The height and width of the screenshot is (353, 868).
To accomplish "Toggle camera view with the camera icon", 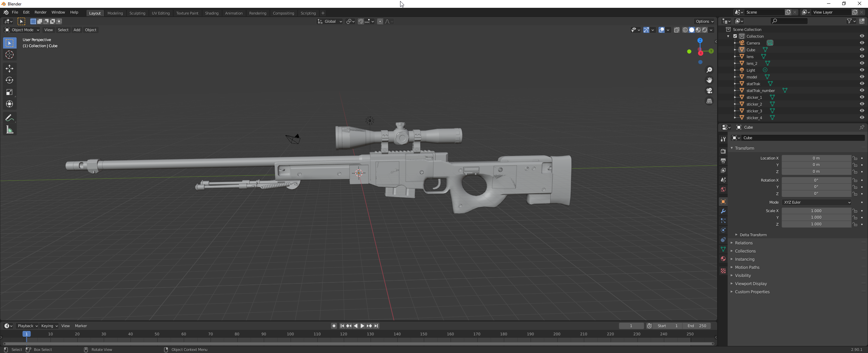I will coord(709,91).
